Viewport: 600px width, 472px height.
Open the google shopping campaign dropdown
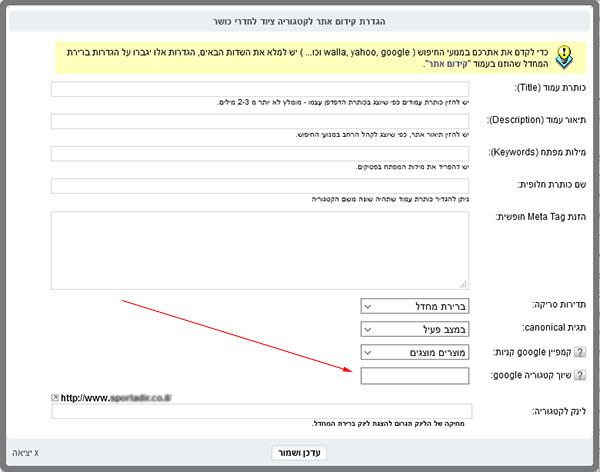click(x=415, y=352)
